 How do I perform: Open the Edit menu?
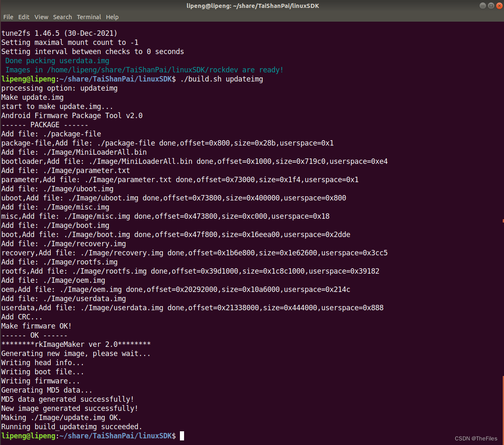coord(24,17)
